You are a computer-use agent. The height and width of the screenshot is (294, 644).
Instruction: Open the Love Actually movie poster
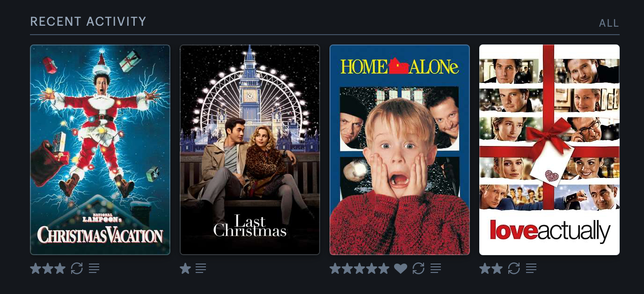click(549, 150)
